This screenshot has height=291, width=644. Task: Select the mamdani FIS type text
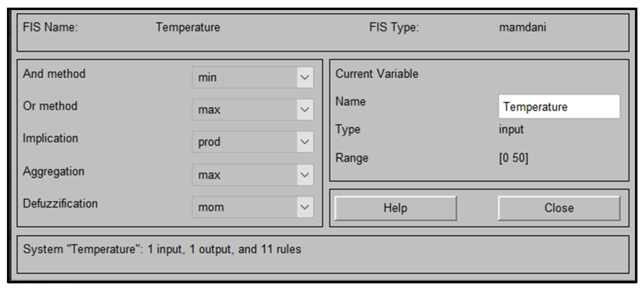pyautogui.click(x=522, y=27)
